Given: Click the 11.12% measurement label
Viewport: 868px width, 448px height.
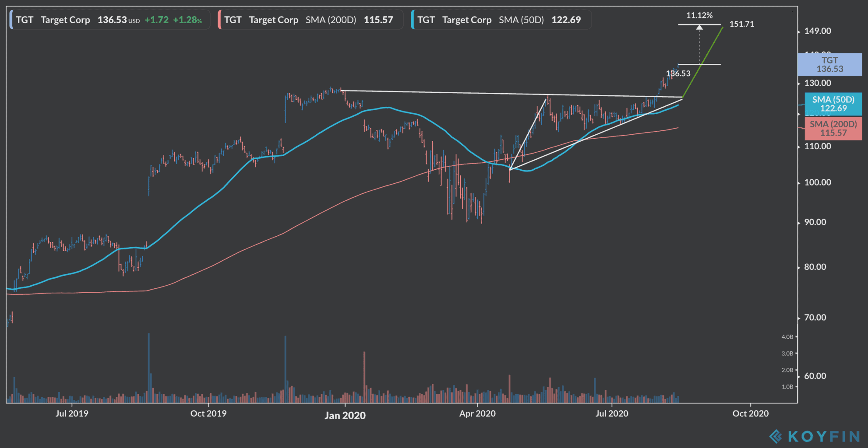Looking at the screenshot, I should [699, 15].
